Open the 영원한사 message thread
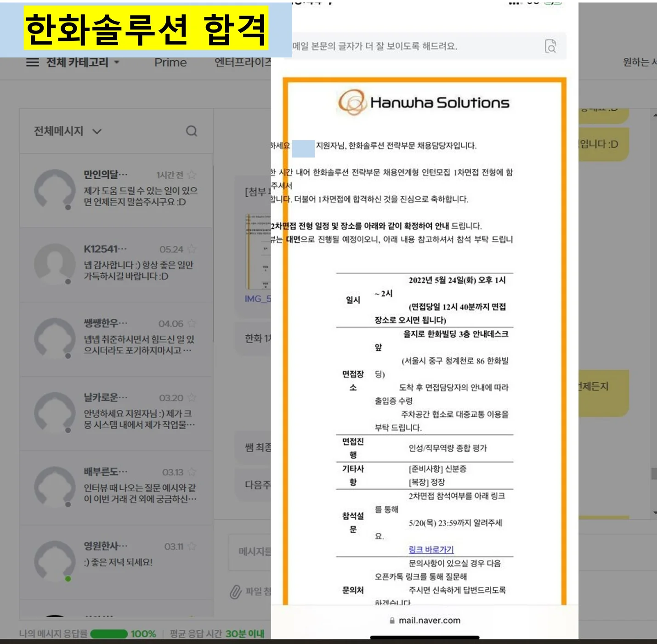This screenshot has height=644, width=657. point(117,562)
